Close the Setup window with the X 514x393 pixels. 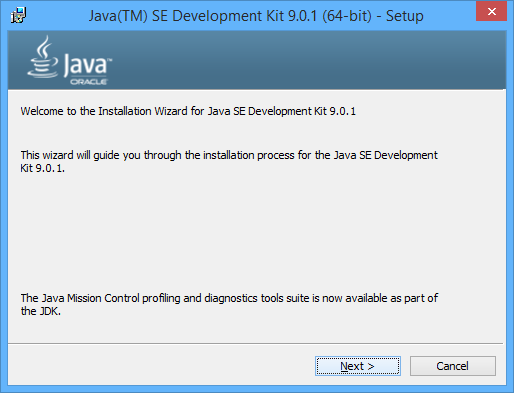click(x=491, y=11)
